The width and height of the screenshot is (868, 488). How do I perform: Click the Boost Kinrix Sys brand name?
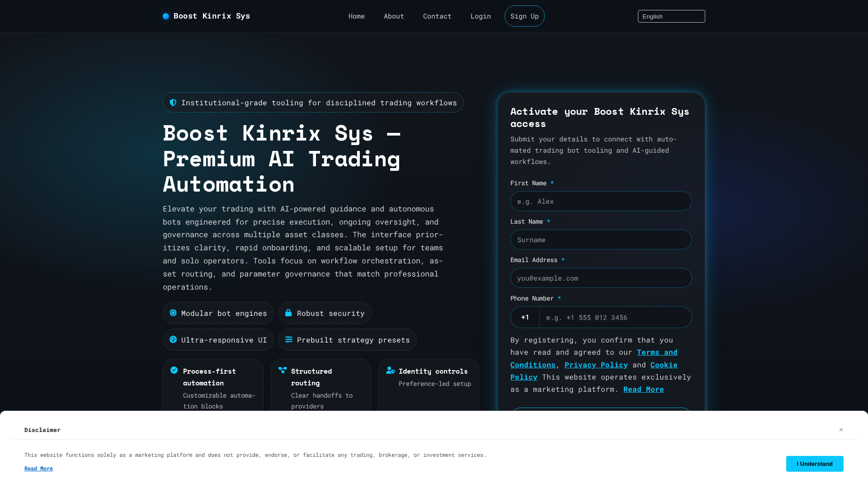212,16
